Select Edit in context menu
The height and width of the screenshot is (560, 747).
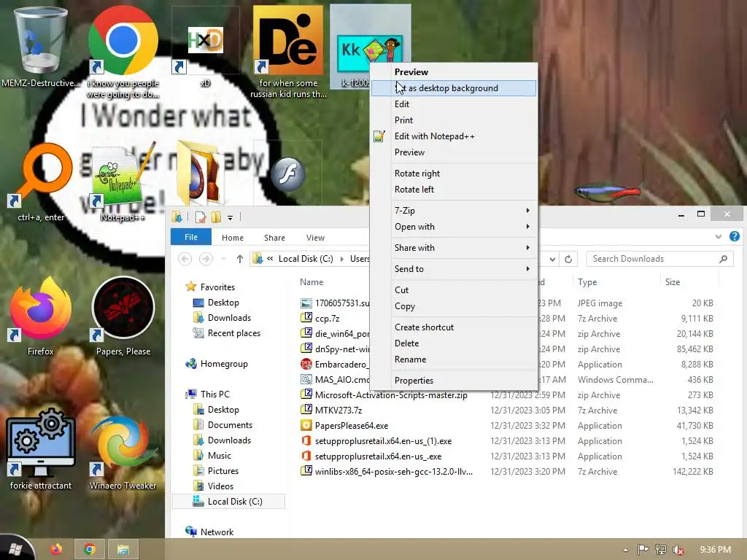click(x=454, y=104)
